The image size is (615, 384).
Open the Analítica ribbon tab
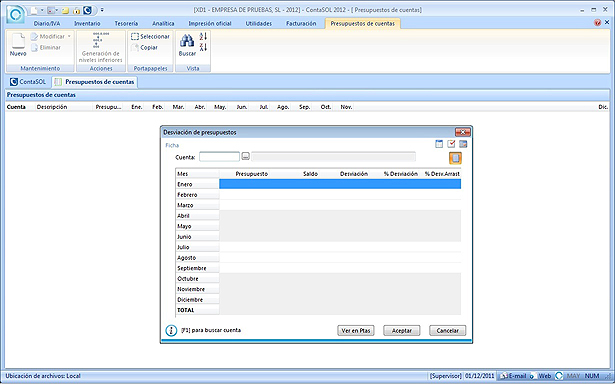163,24
